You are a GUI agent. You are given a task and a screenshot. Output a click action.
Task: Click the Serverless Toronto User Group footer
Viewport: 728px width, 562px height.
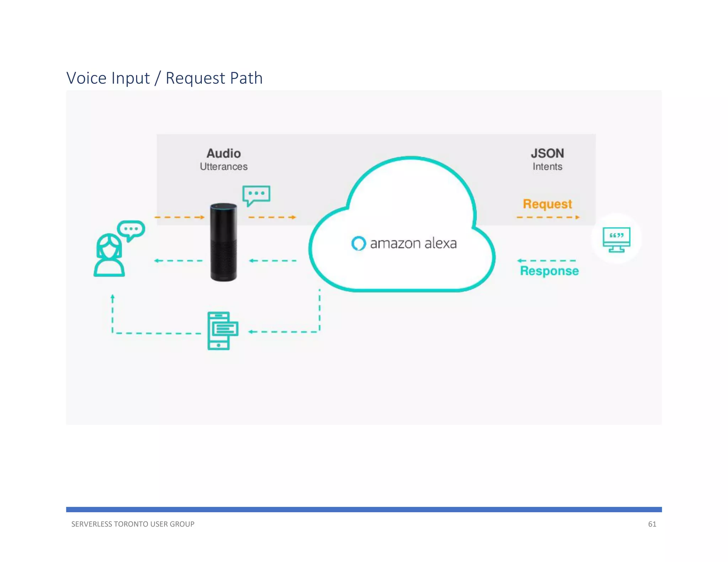click(x=133, y=524)
